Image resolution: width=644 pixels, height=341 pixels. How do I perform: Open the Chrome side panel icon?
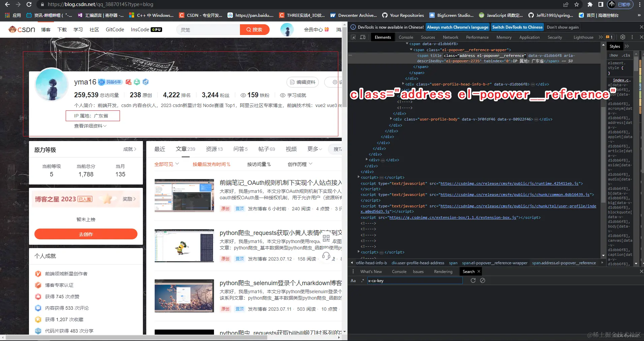pyautogui.click(x=601, y=4)
